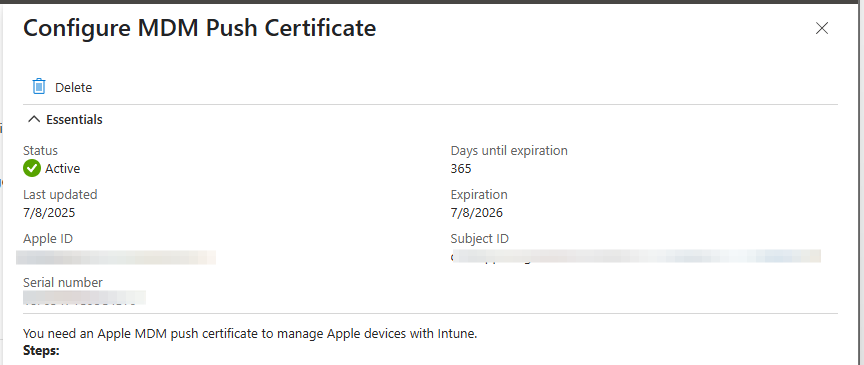
Task: Click the Apple MDM push certificate description sentence
Action: click(250, 334)
